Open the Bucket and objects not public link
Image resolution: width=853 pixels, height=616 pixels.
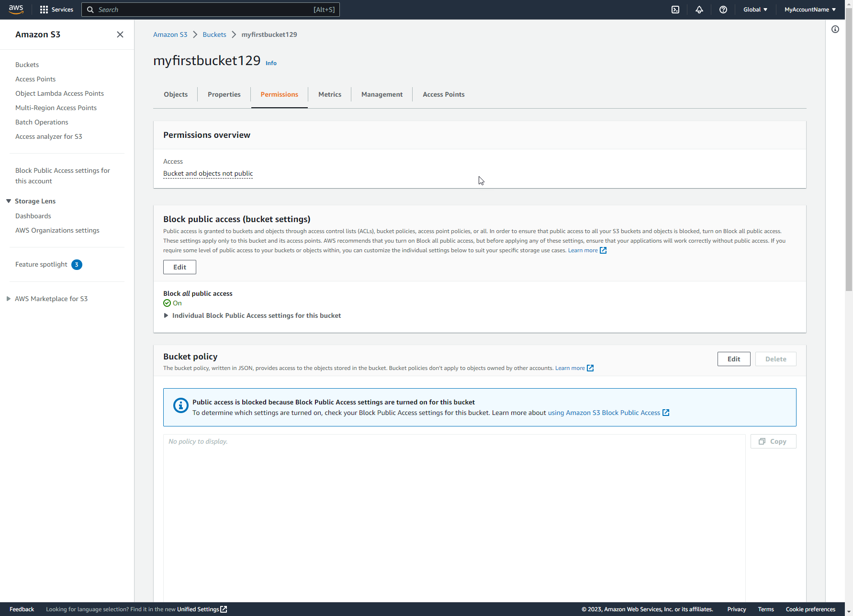pos(208,173)
